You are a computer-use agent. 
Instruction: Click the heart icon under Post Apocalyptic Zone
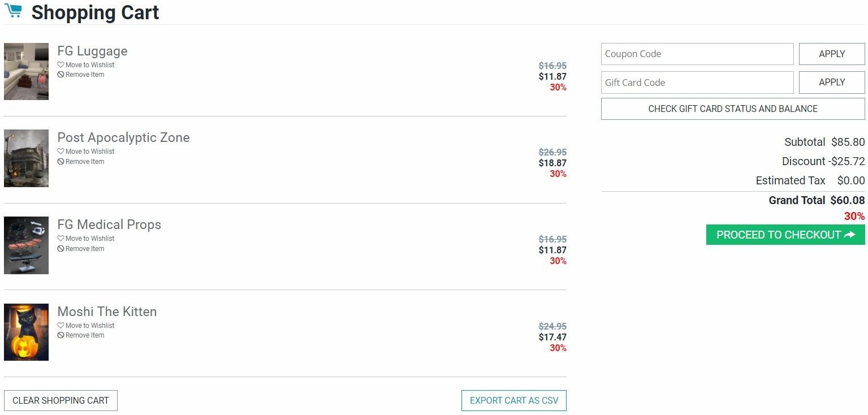(x=61, y=152)
